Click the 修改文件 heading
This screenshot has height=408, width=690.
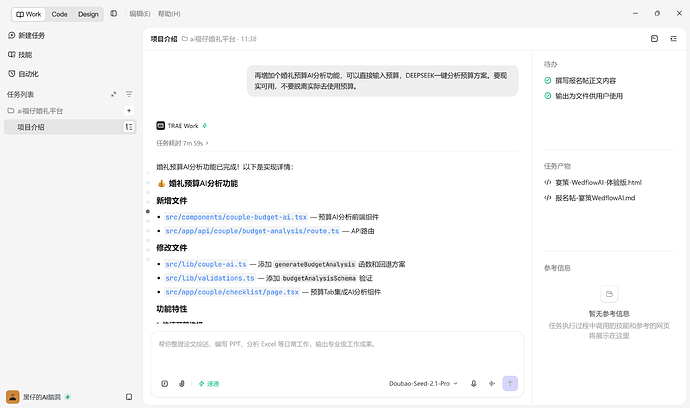pos(172,248)
